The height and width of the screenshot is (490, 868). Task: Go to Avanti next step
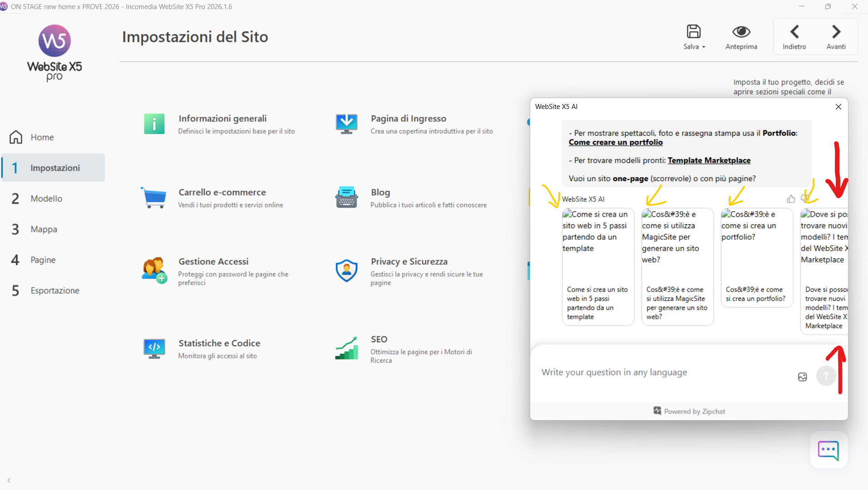click(x=836, y=37)
